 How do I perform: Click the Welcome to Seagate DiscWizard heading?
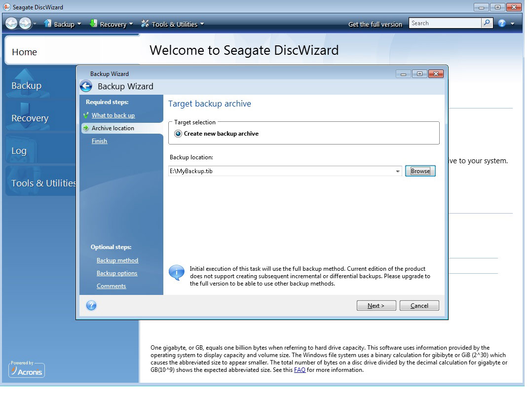point(244,50)
